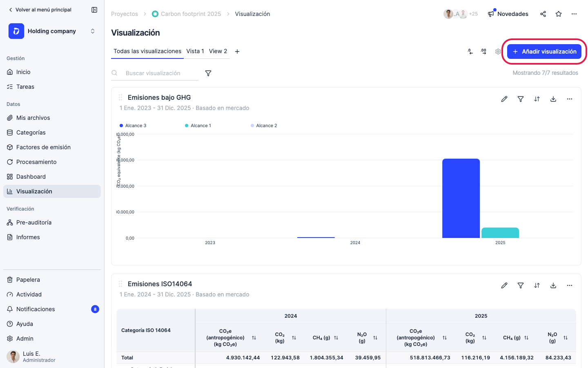Click Añadir visualización button

click(544, 52)
